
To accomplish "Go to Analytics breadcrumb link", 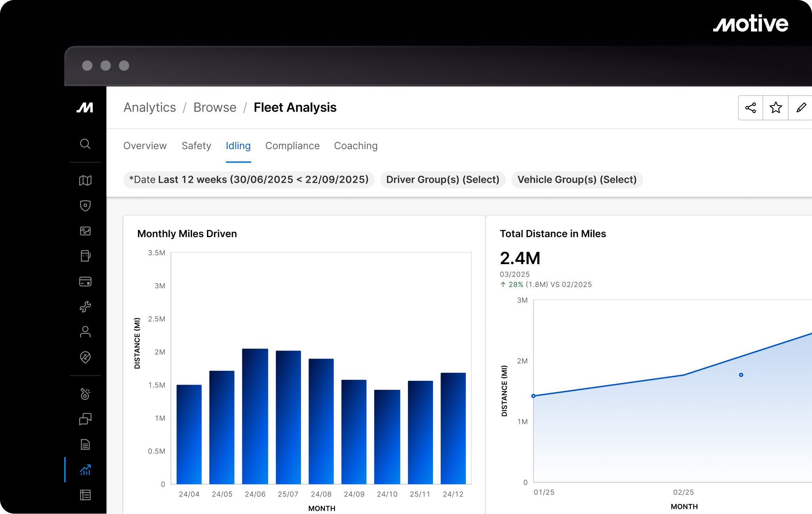I will coord(149,107).
